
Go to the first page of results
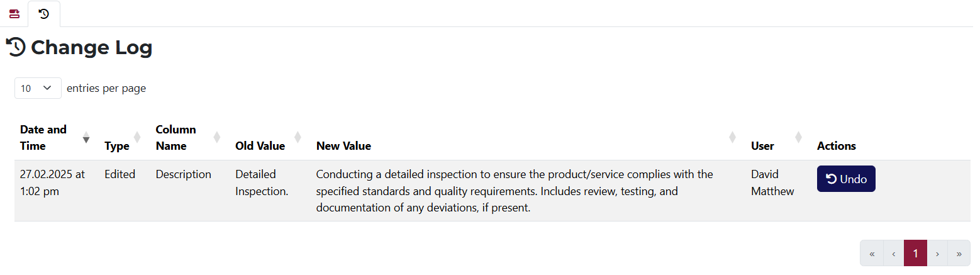point(872,254)
